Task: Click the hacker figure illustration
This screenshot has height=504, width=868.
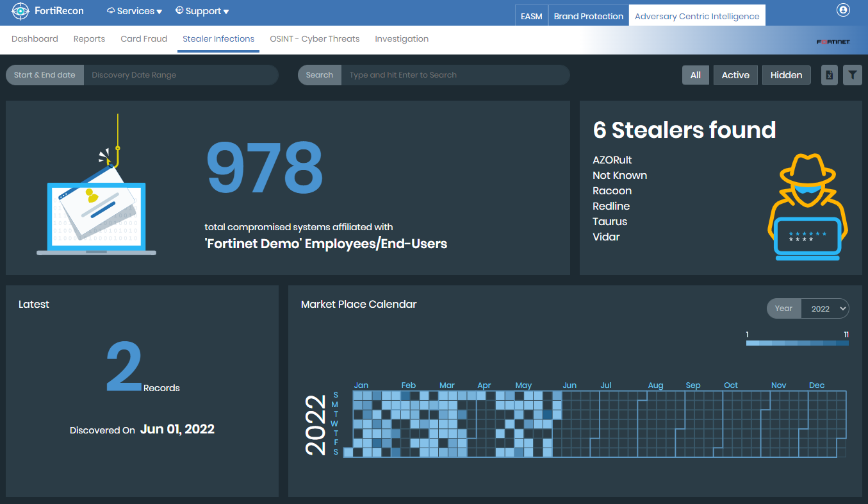Action: 808,207
